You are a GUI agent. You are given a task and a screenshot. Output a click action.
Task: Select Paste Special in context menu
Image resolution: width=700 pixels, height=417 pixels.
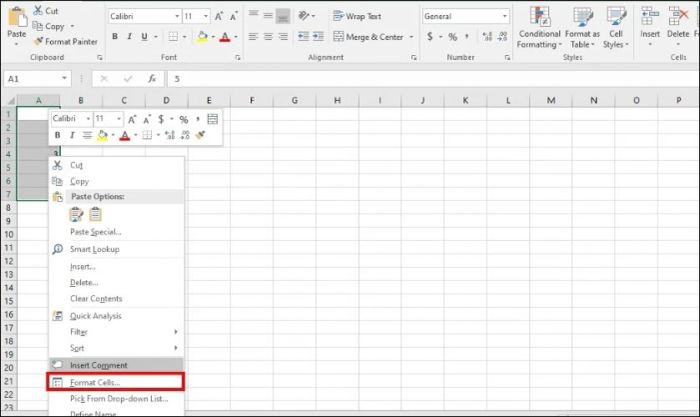pyautogui.click(x=116, y=232)
